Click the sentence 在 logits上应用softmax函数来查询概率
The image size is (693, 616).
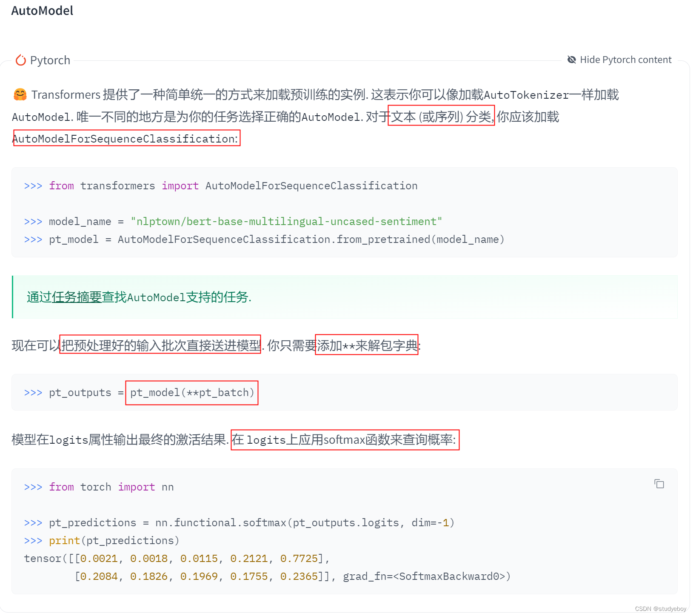point(343,439)
